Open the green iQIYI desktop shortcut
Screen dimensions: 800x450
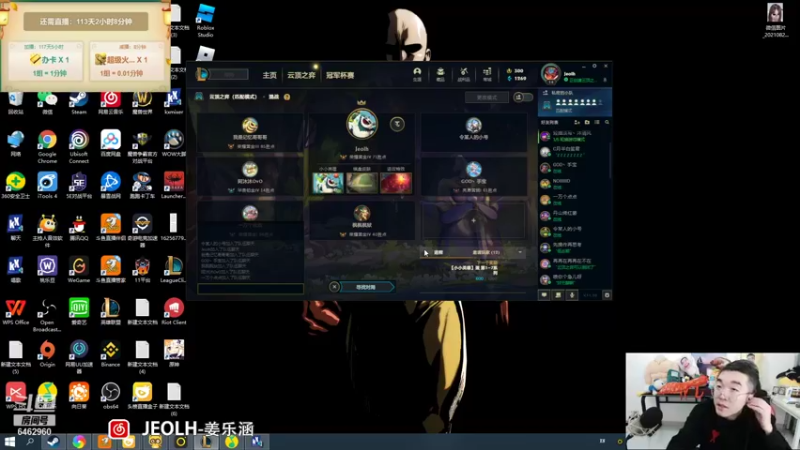(79, 312)
